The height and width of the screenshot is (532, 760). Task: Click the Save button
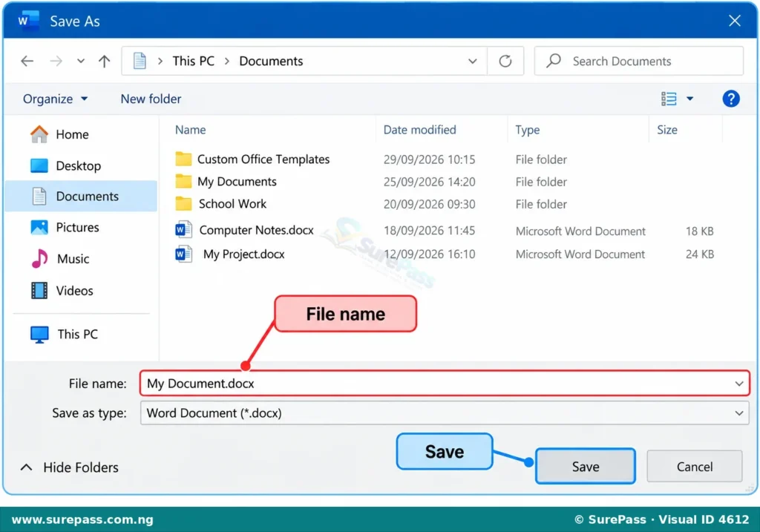pyautogui.click(x=586, y=466)
